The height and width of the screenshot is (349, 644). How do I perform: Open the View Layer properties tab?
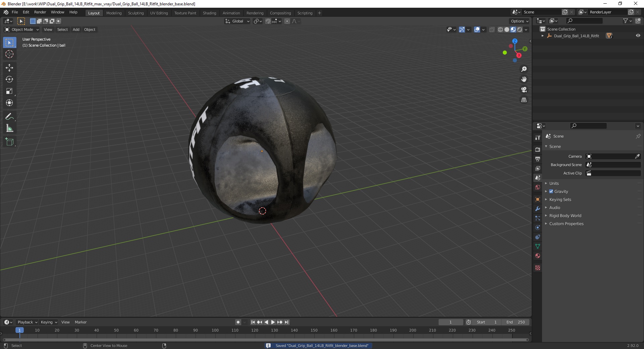click(x=538, y=168)
